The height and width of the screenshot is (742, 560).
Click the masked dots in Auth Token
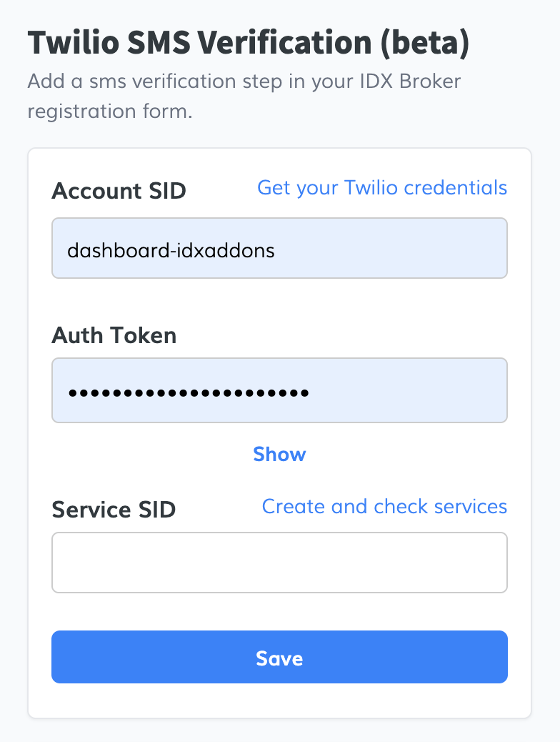point(188,392)
